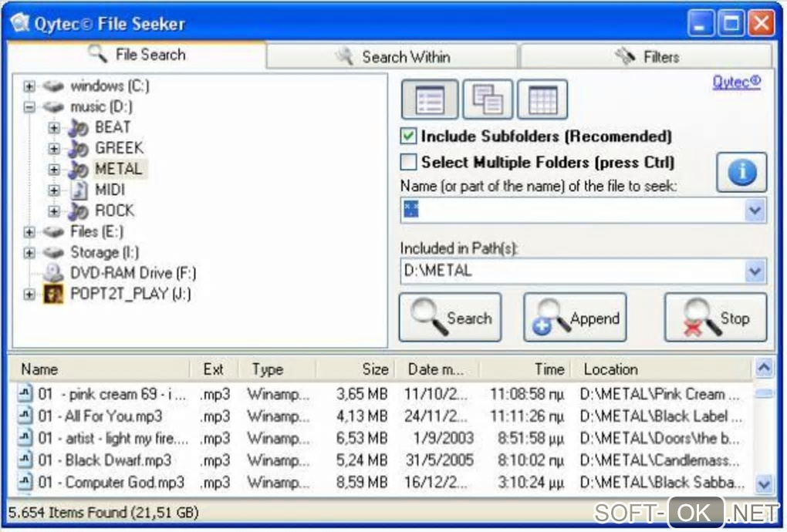Switch to the grid table view icon
The height and width of the screenshot is (532, 787).
point(542,99)
